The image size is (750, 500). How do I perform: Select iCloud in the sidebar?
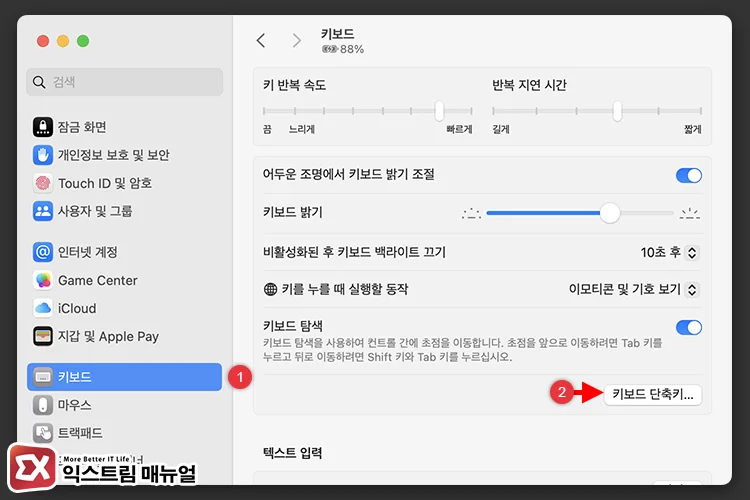coord(124,308)
